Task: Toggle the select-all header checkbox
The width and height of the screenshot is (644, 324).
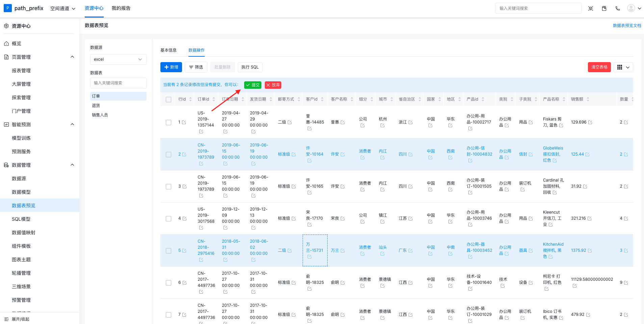Action: point(169,99)
